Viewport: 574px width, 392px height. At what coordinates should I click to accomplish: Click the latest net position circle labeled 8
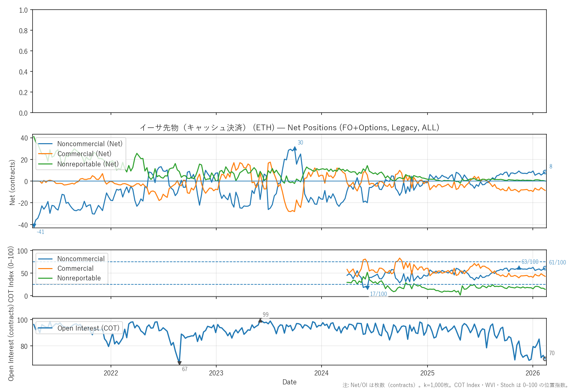(x=545, y=172)
